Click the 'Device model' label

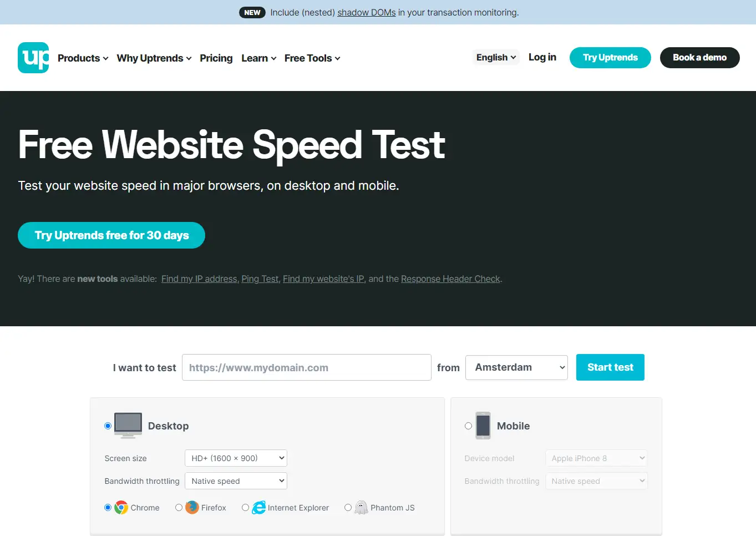click(490, 458)
